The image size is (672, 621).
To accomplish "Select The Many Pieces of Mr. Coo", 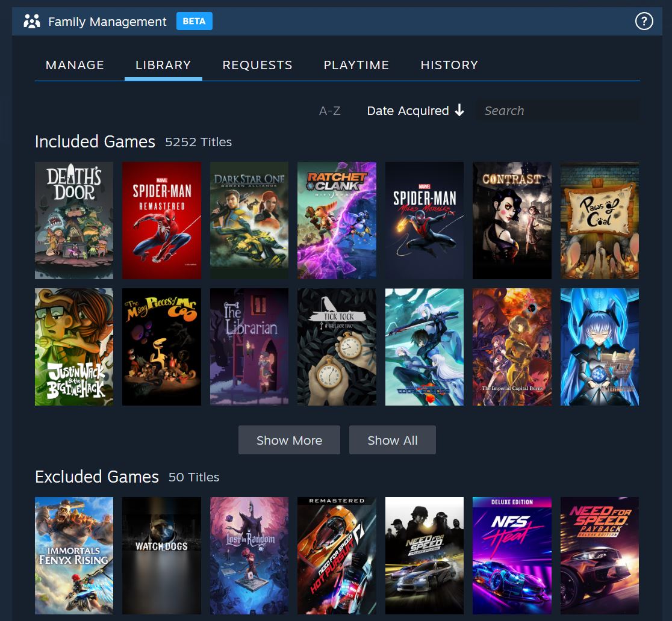I will (161, 347).
